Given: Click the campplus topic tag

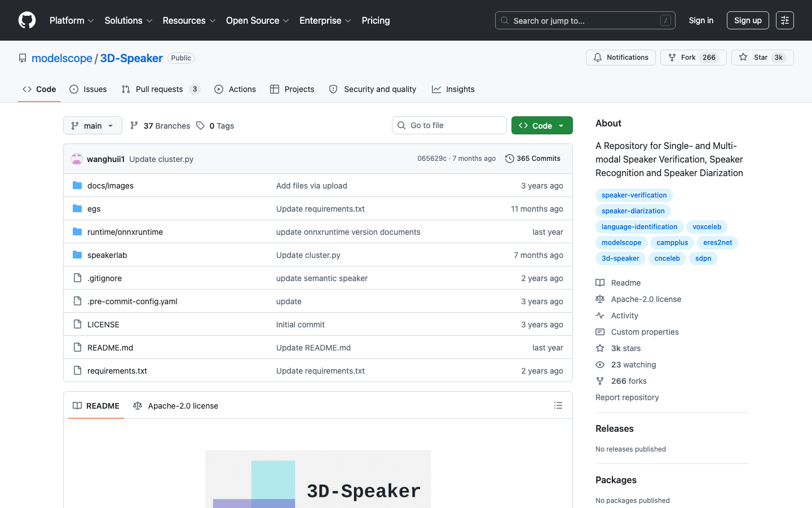Looking at the screenshot, I should tap(672, 242).
